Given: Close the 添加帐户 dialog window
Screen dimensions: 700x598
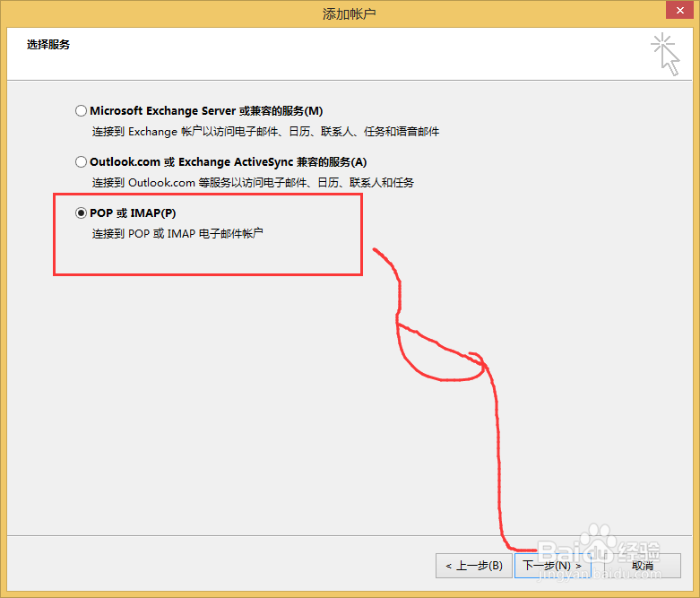Looking at the screenshot, I should tap(679, 10).
